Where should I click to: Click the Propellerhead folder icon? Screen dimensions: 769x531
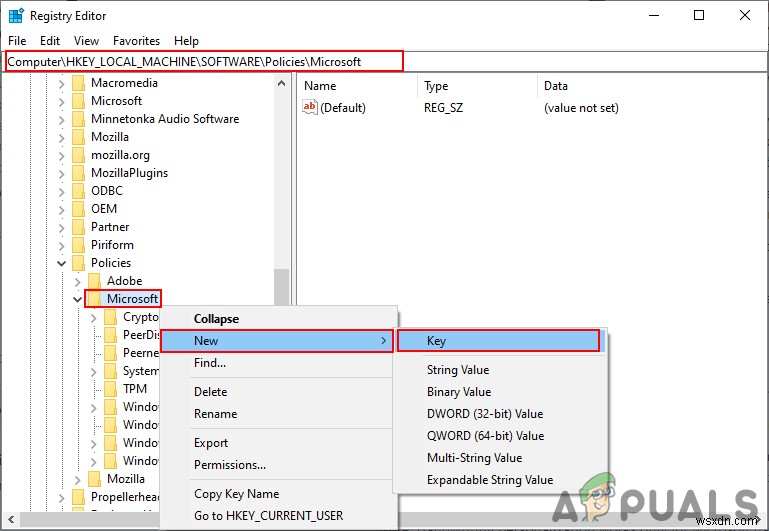78,497
